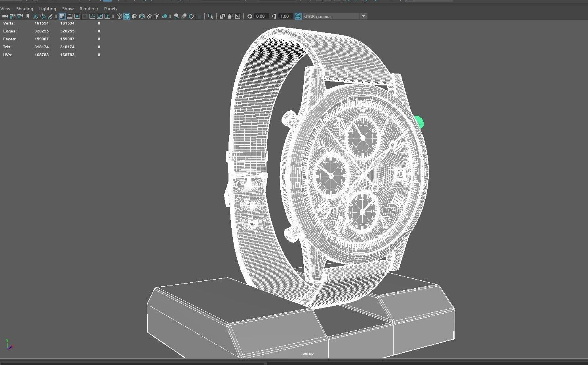Toggle the Field Chart display

(x=92, y=16)
